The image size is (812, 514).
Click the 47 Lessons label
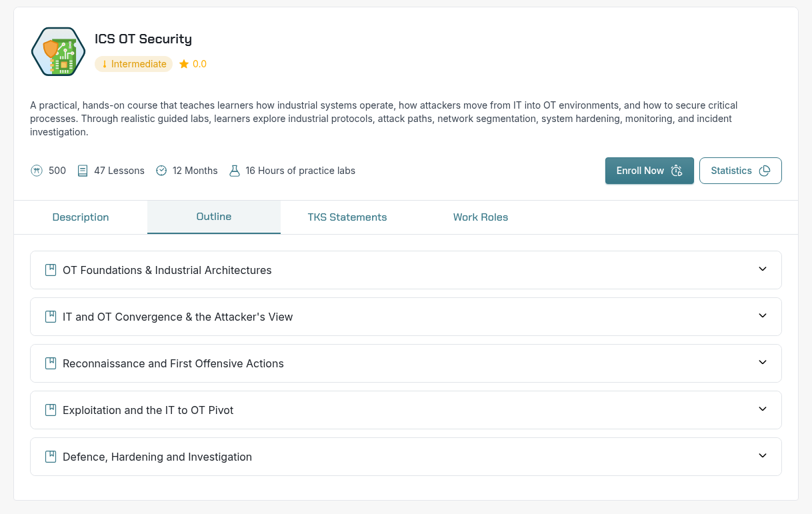coord(119,171)
